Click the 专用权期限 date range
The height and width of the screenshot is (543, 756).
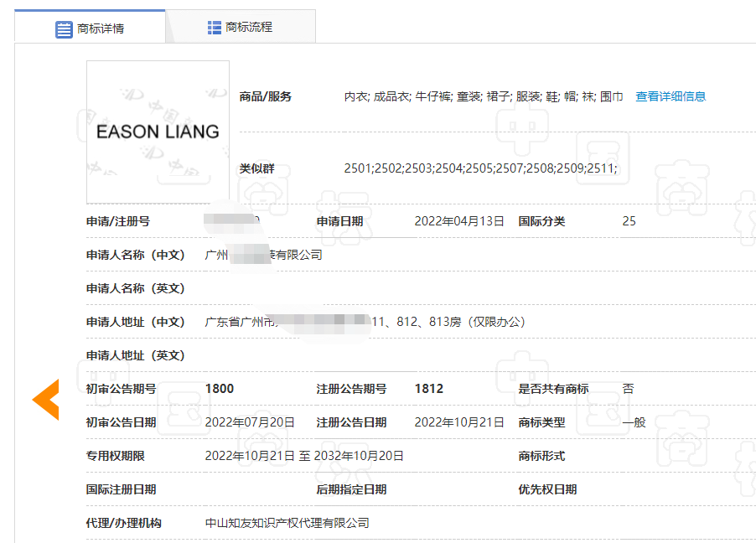(x=304, y=456)
